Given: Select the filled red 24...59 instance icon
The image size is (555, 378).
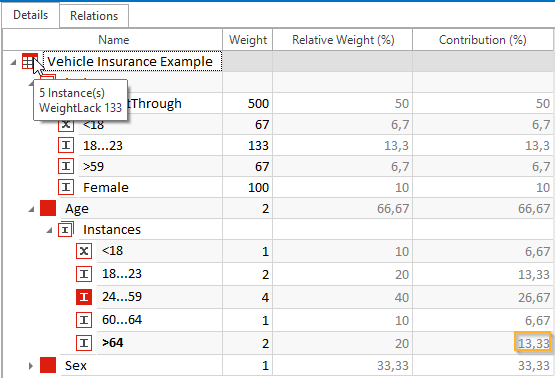Looking at the screenshot, I should point(84,297).
